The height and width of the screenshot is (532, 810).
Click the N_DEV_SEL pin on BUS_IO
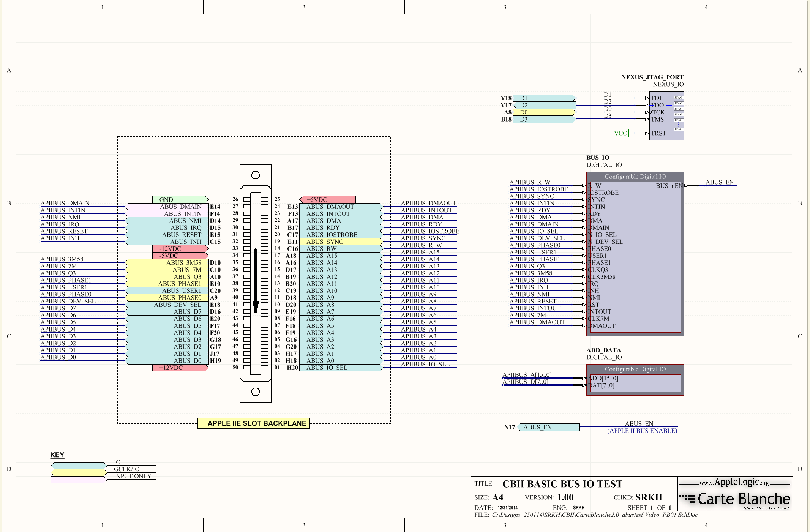tap(605, 242)
